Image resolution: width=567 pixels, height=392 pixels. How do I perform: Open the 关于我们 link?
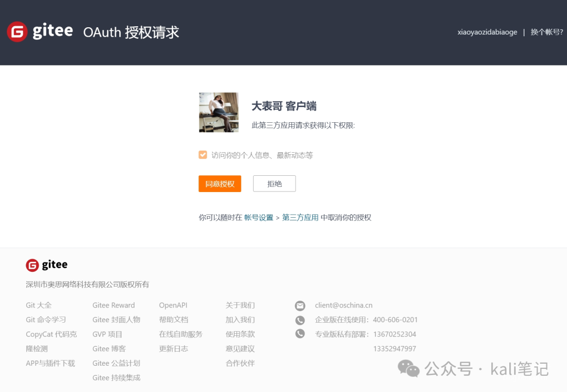point(240,305)
